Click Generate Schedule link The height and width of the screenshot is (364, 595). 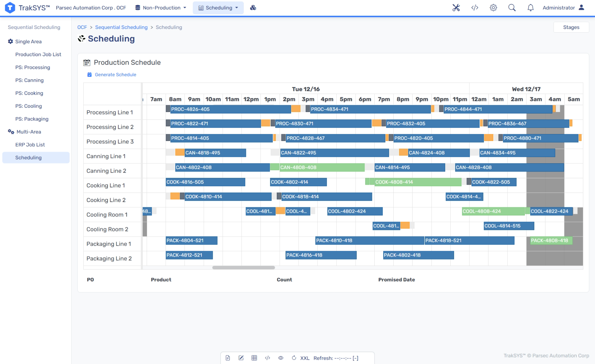pos(115,74)
